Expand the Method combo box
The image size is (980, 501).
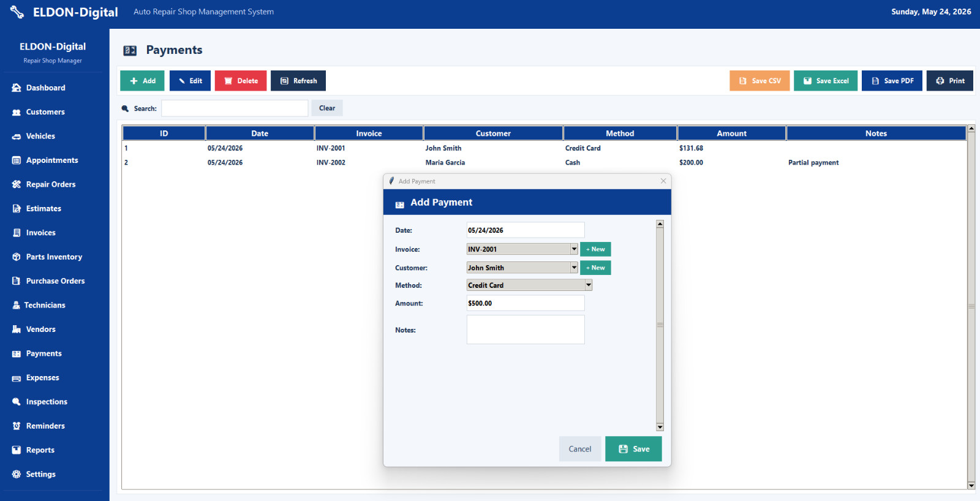click(588, 285)
